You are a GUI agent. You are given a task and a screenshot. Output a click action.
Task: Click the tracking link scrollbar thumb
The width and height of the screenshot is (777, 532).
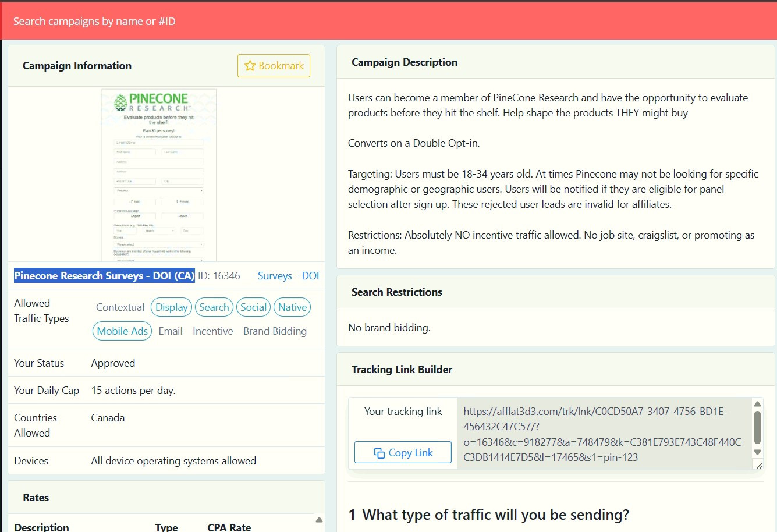[757, 428]
